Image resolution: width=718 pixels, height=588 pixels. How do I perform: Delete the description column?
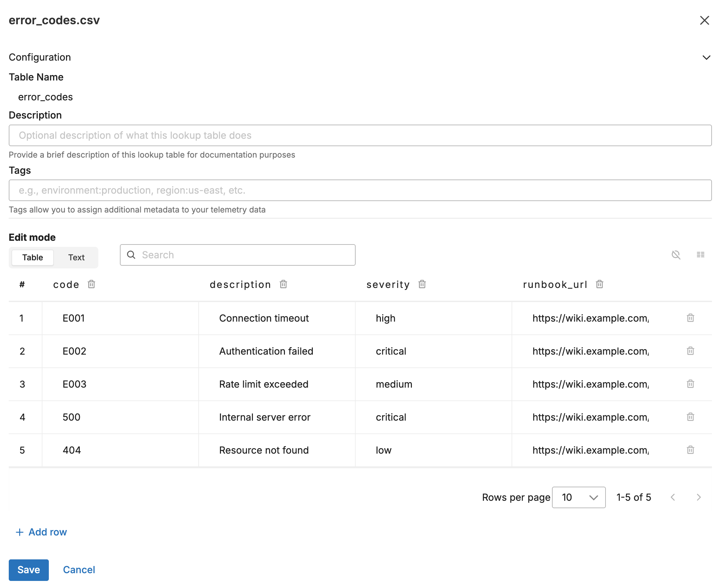pos(284,285)
